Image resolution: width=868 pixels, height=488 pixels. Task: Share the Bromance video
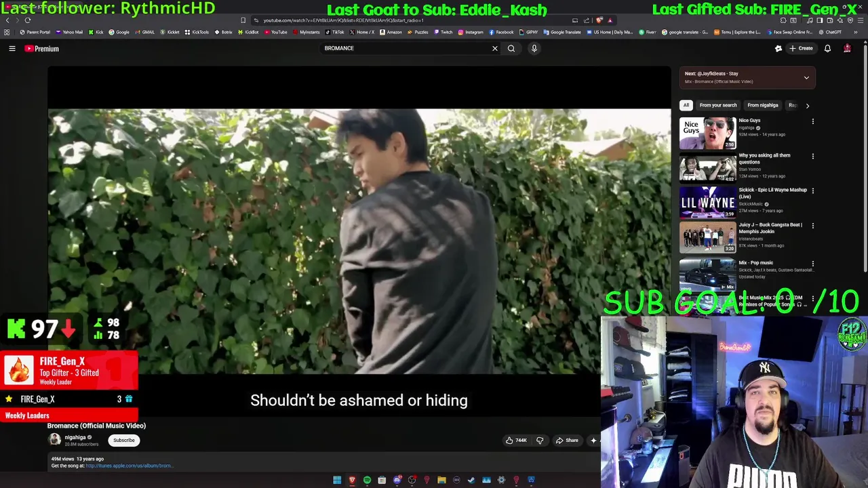pos(568,441)
